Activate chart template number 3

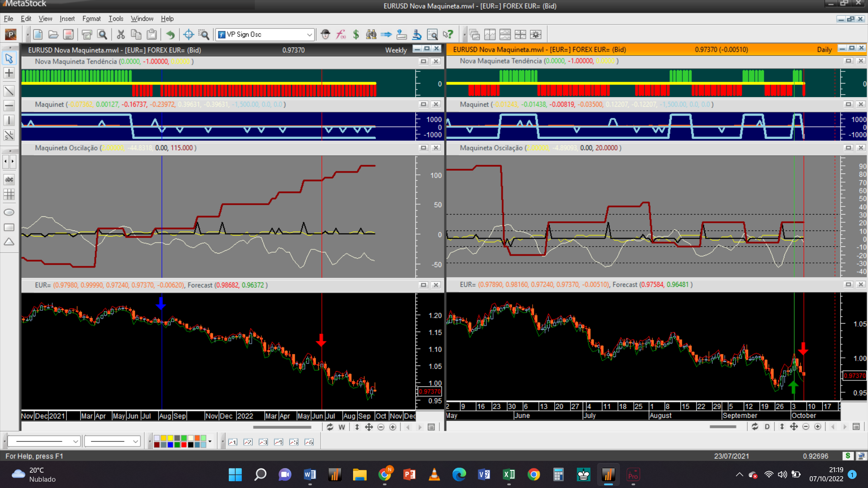[x=263, y=442]
